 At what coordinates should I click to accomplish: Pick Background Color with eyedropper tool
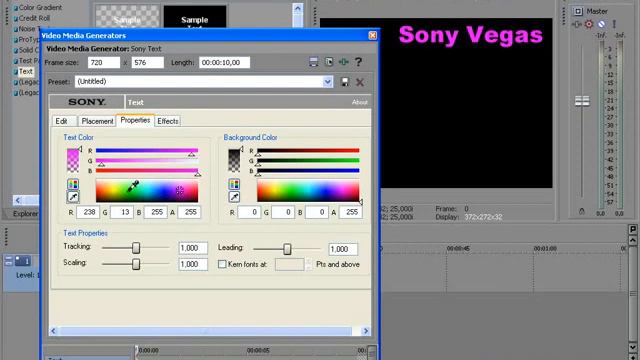click(x=234, y=197)
